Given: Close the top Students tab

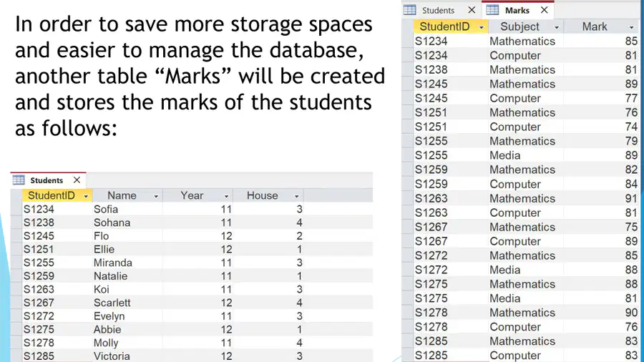Looking at the screenshot, I should tap(472, 10).
